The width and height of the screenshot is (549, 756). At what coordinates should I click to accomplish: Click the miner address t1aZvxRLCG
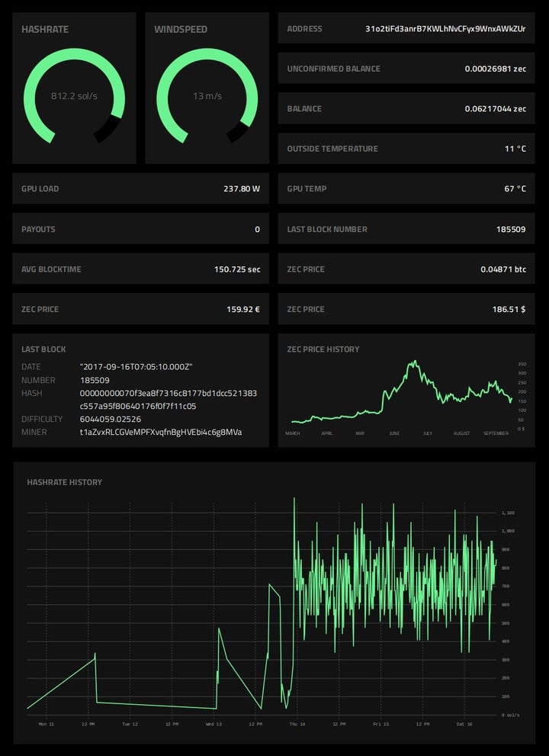pos(161,432)
